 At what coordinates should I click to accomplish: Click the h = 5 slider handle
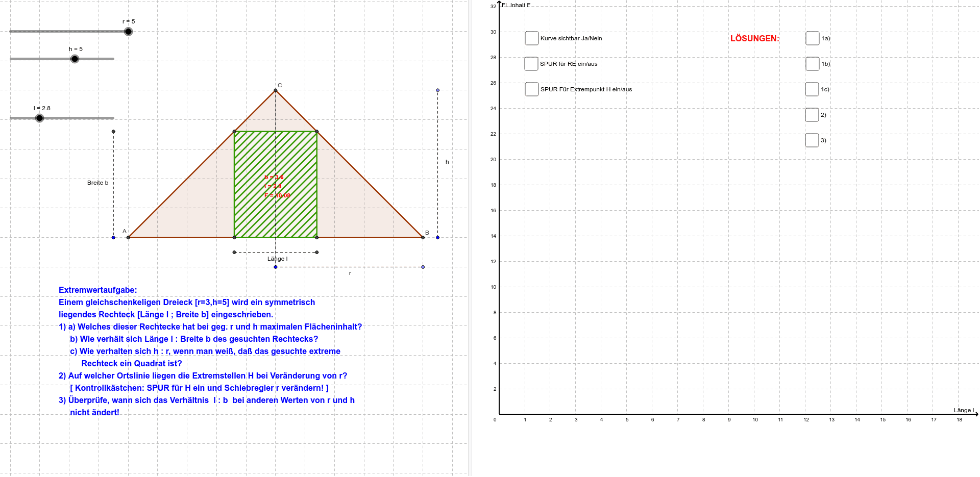75,59
